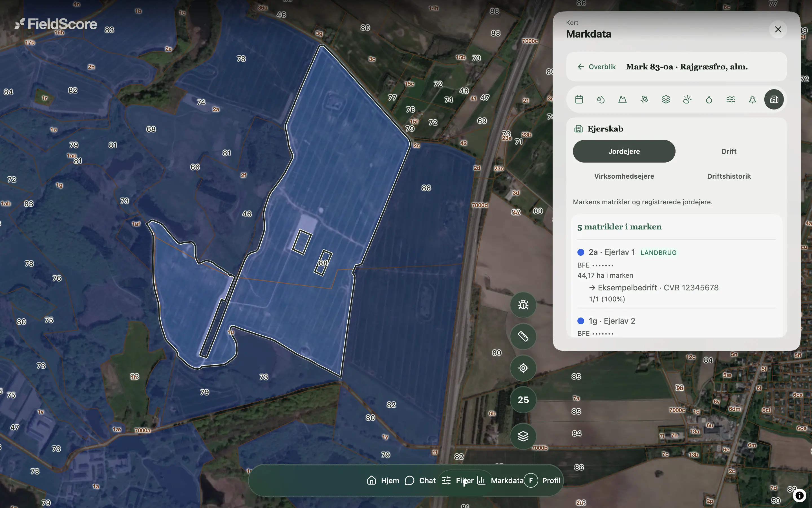Open map layers button beside map

pos(523,436)
